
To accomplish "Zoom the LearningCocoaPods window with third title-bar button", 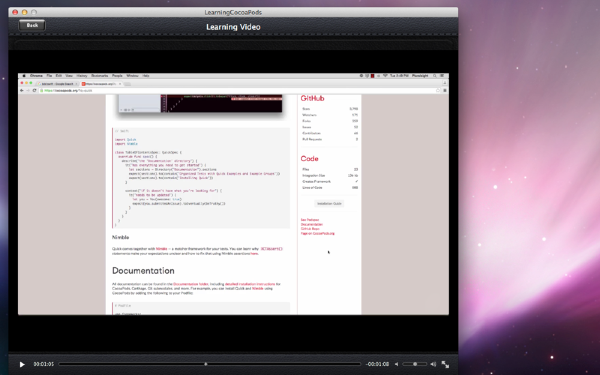I will pos(34,12).
